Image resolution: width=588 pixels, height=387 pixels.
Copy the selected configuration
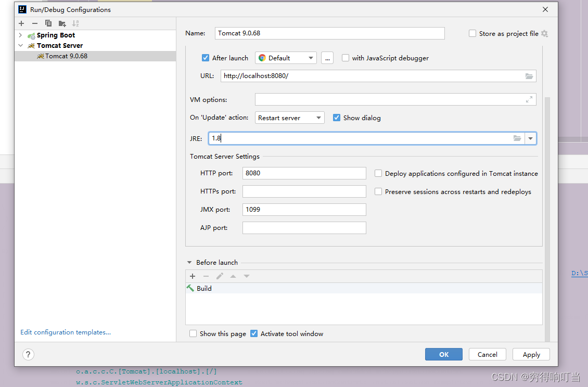coord(48,23)
